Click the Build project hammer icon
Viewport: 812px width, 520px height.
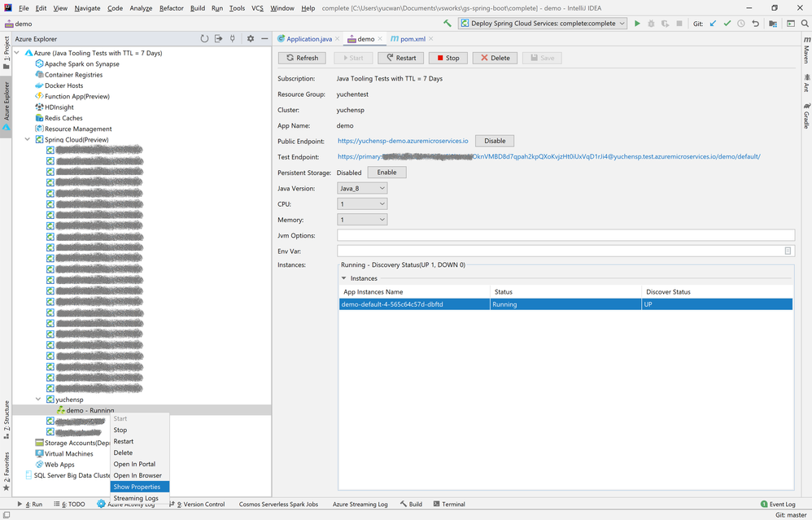447,24
